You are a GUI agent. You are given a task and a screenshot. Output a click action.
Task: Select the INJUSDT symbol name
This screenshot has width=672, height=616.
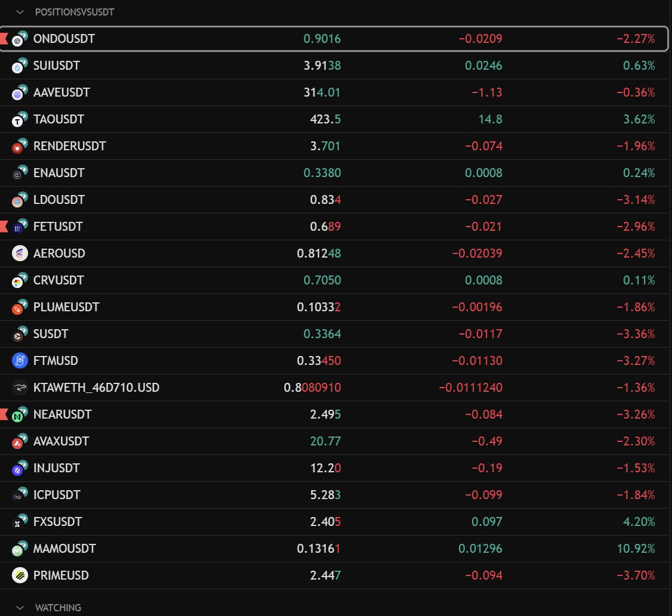(x=56, y=468)
